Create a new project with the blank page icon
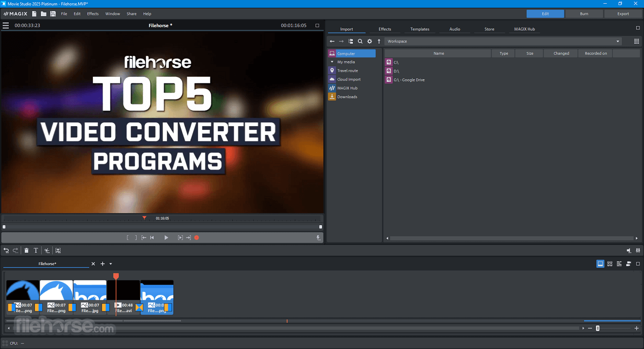 [x=34, y=14]
